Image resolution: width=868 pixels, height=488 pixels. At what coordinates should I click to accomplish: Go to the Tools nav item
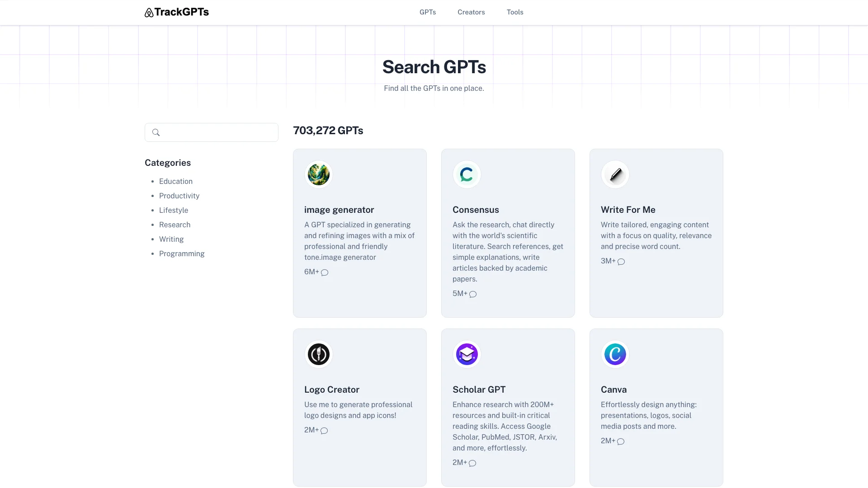click(514, 12)
